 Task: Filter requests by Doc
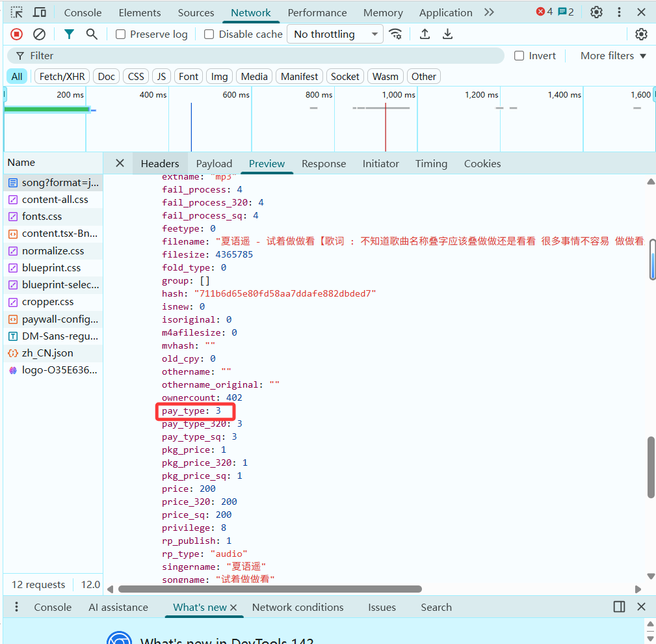coord(106,77)
